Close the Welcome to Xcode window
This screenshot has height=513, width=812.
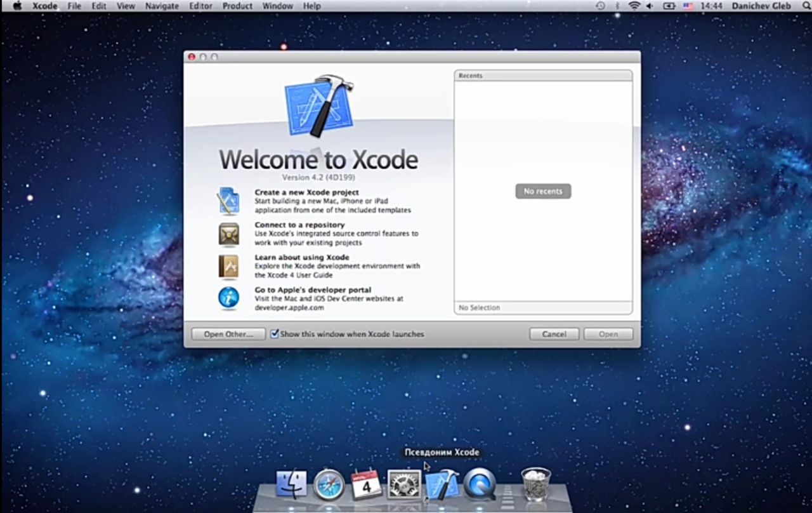click(x=192, y=57)
